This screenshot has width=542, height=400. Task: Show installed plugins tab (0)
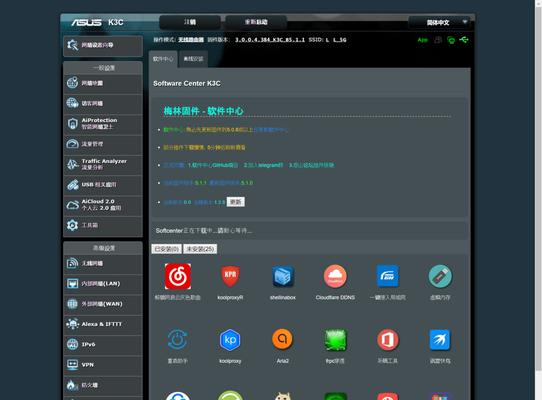pyautogui.click(x=166, y=249)
